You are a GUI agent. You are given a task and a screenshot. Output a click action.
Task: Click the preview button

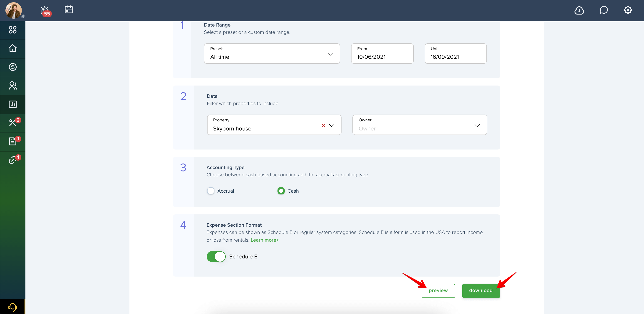pyautogui.click(x=438, y=291)
